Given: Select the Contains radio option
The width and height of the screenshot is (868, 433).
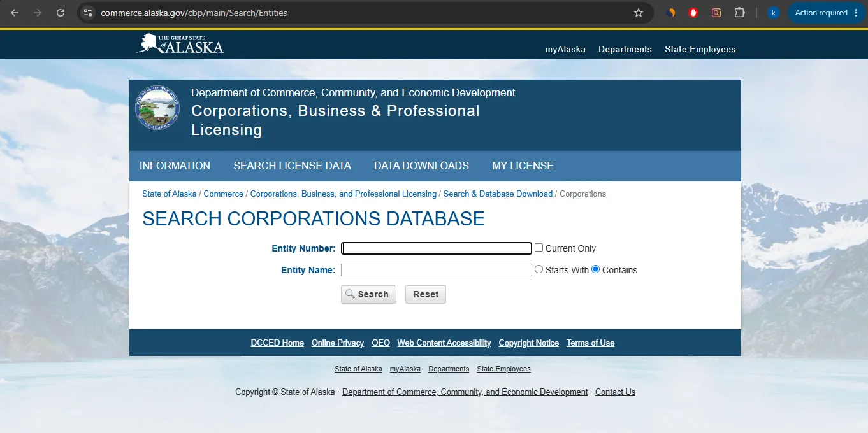Looking at the screenshot, I should coord(596,269).
